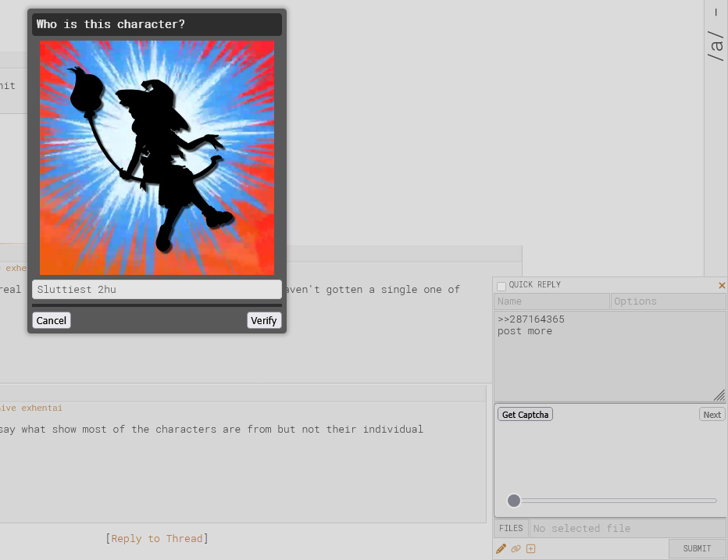Click the Verify button
Viewport: 728px width, 560px height.
click(264, 320)
